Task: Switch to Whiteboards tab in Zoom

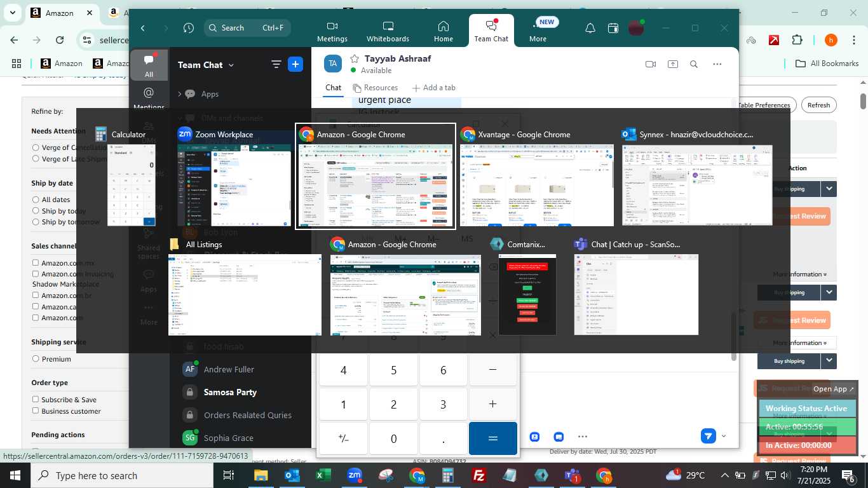Action: point(388,31)
